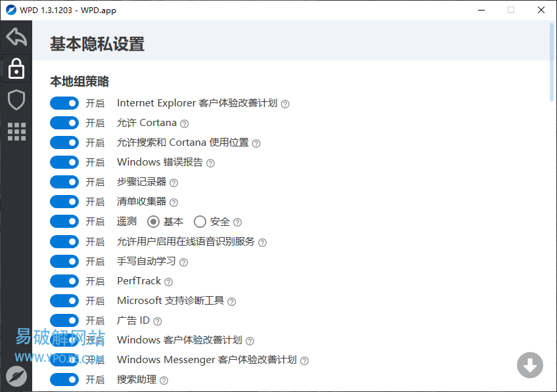Image resolution: width=557 pixels, height=392 pixels.
Task: Open the shield blocker section in sidebar
Action: (16, 100)
